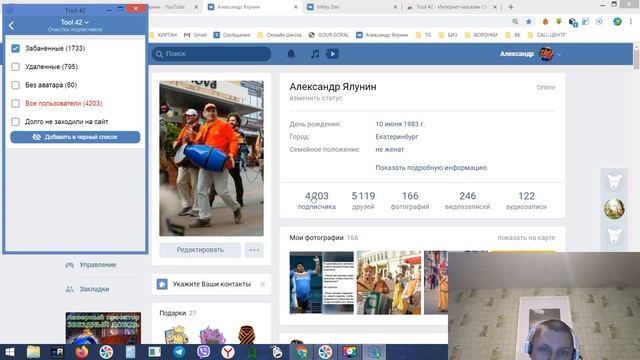This screenshot has height=360, width=640.
Task: Click the green round profile extension icon
Action: [x=617, y=22]
